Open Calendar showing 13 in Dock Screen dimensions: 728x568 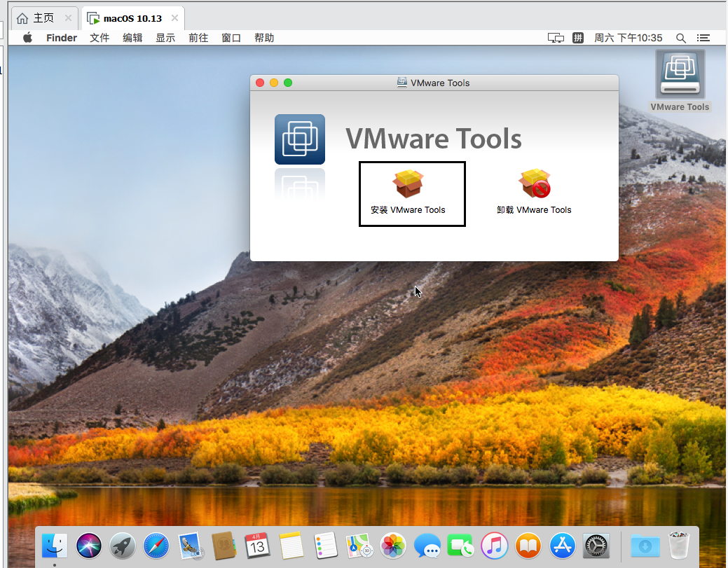click(258, 546)
